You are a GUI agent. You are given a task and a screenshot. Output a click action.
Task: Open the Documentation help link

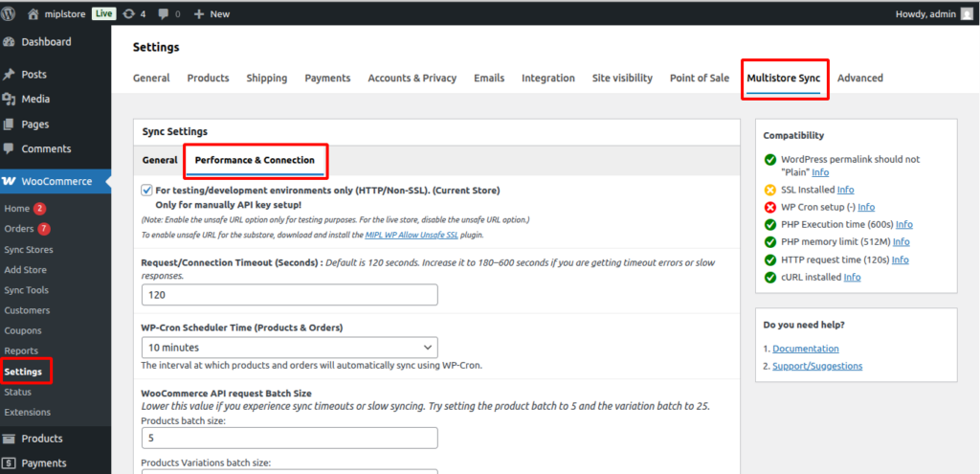pyautogui.click(x=805, y=349)
